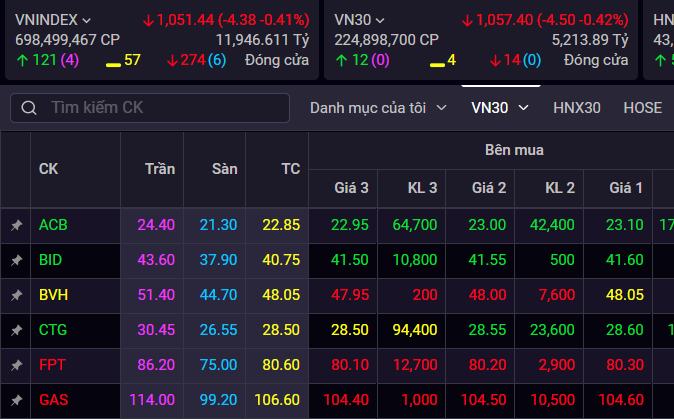Click the TC reference price header
Image resolution: width=674 pixels, height=419 pixels.
coord(290,169)
